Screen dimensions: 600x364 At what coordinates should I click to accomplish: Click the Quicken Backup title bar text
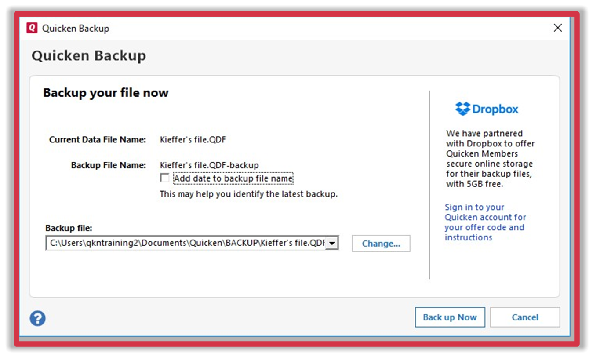76,29
